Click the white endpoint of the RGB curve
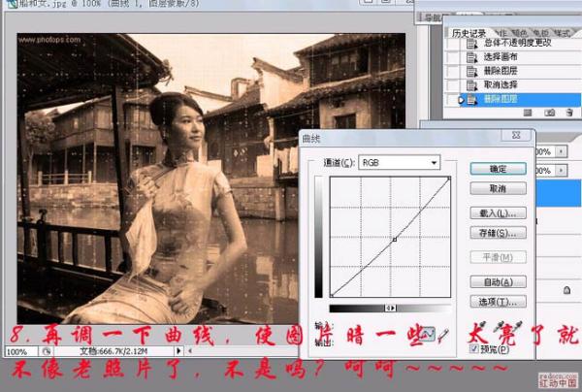This screenshot has height=392, width=582. [449, 179]
